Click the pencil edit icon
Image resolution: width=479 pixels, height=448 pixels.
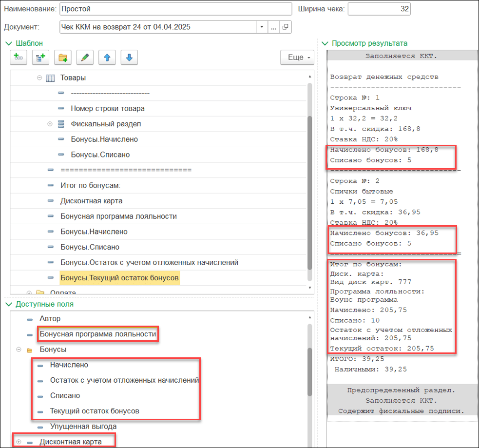pyautogui.click(x=84, y=58)
